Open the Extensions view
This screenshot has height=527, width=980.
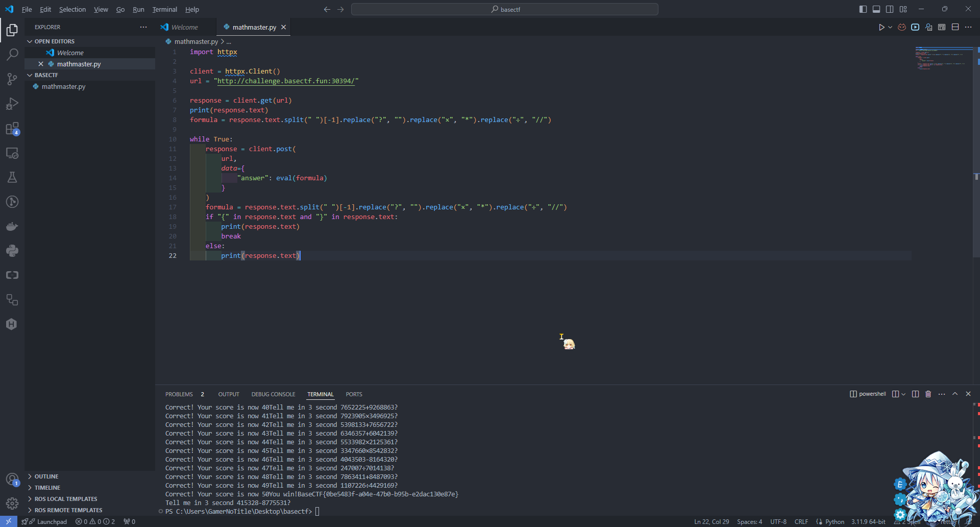[x=12, y=129]
